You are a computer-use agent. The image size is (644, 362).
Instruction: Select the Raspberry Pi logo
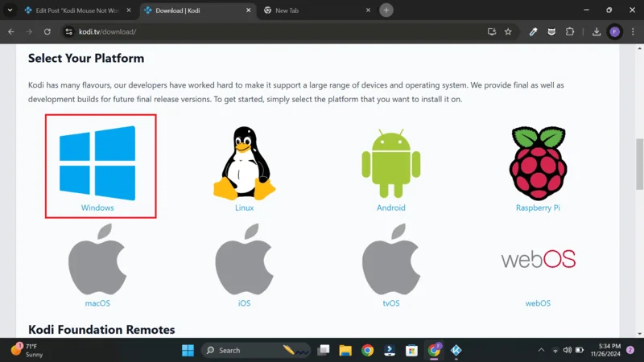click(538, 163)
